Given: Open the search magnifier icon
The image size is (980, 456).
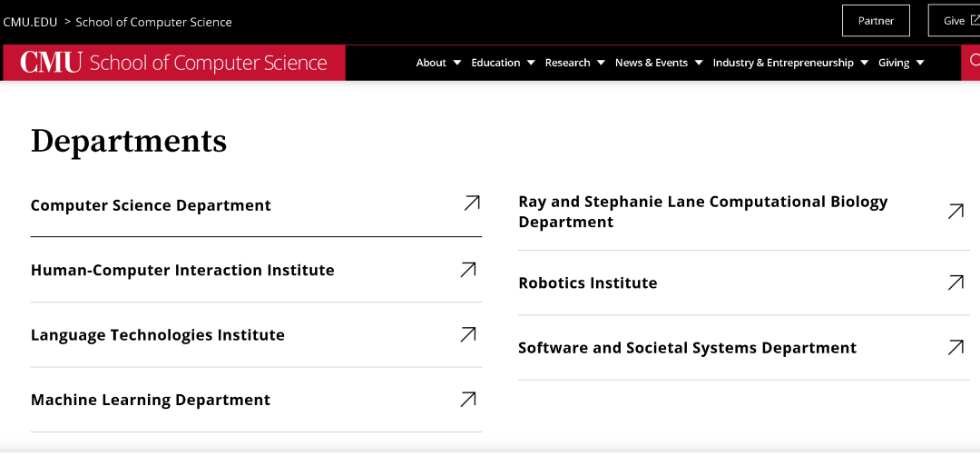Looking at the screenshot, I should coord(974,61).
